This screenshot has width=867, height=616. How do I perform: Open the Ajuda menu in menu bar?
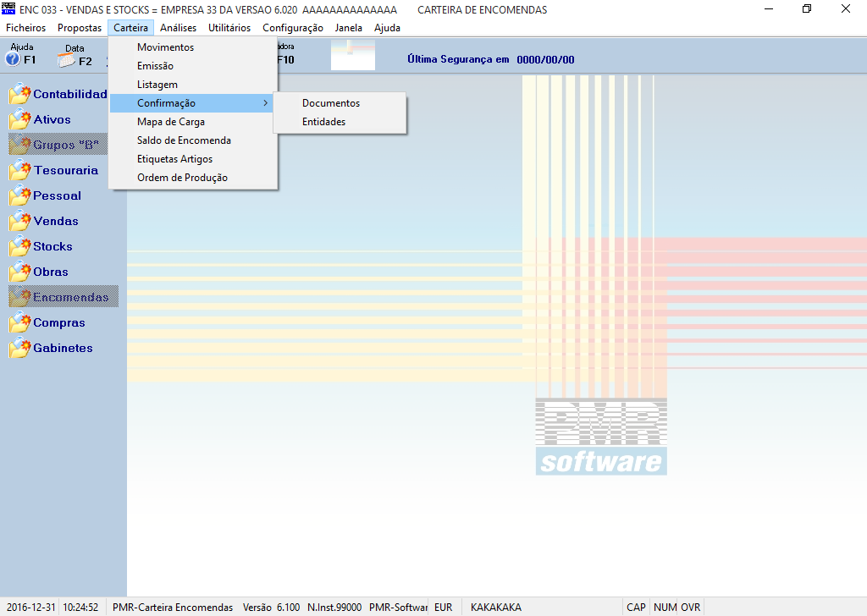click(387, 28)
